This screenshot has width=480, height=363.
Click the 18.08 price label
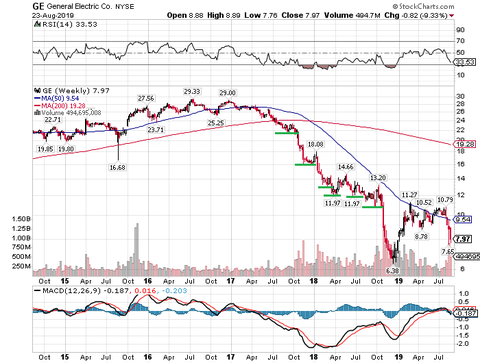315,144
